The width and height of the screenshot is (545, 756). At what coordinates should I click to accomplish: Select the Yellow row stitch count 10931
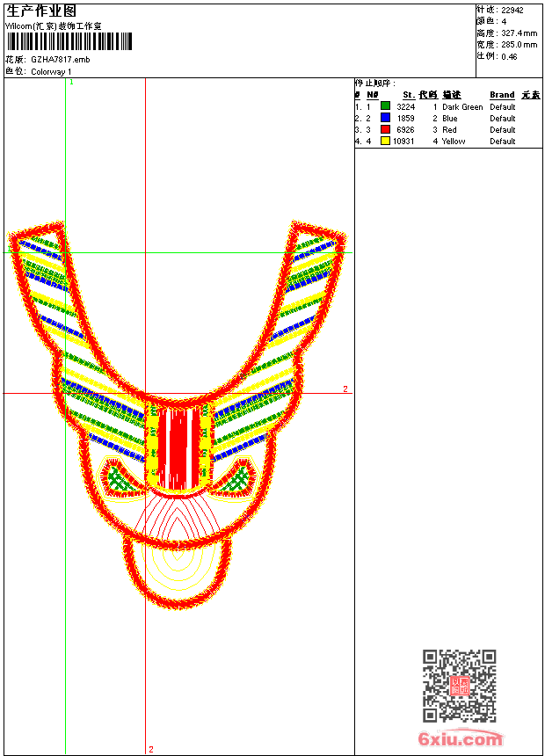(x=403, y=141)
